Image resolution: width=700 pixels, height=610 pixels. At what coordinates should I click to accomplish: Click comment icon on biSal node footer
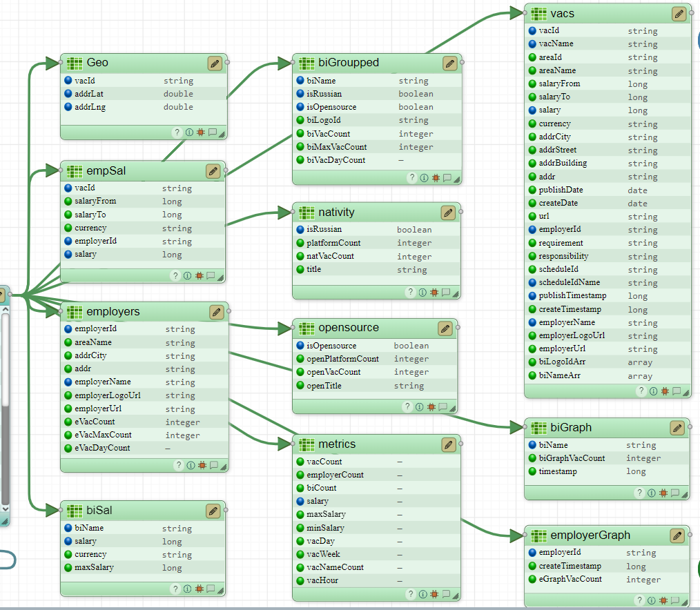(x=211, y=589)
